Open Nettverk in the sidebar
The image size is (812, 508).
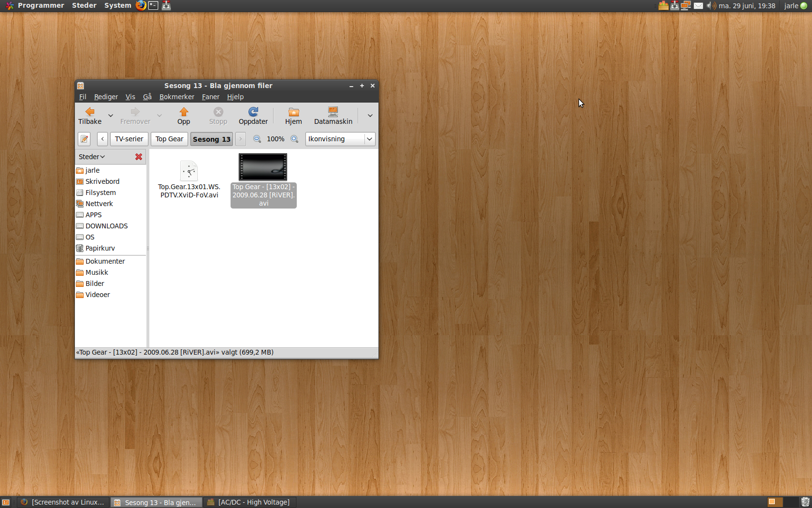click(111, 204)
